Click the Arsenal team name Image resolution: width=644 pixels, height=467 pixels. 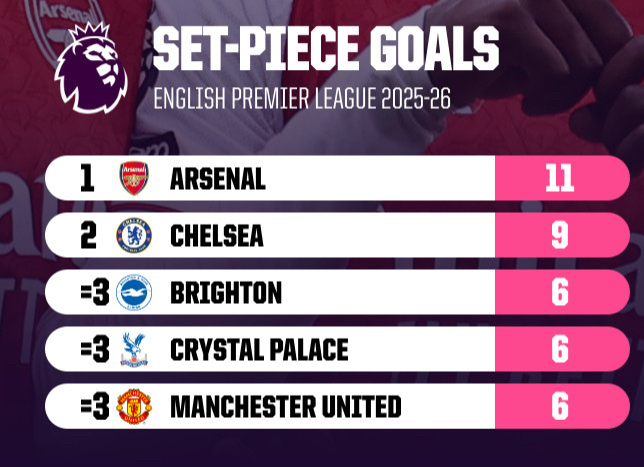pos(218,179)
